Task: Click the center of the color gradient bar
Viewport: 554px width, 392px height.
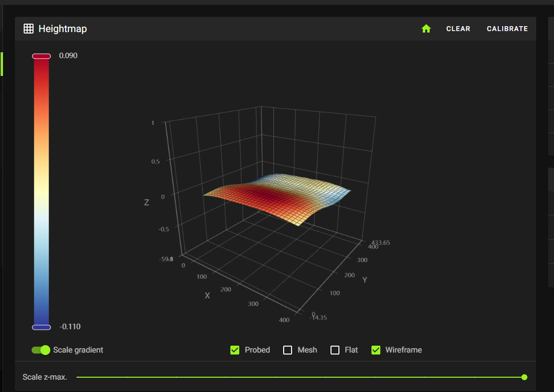Action: (x=41, y=192)
